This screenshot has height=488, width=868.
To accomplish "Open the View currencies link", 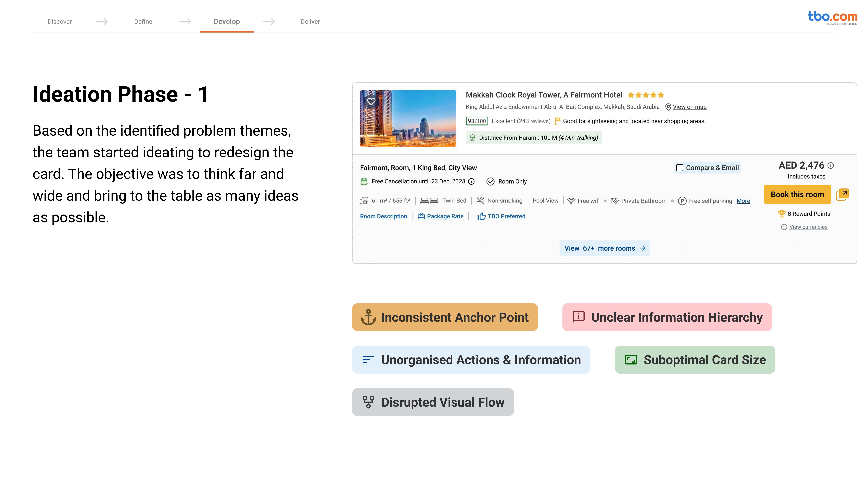I will [x=808, y=227].
